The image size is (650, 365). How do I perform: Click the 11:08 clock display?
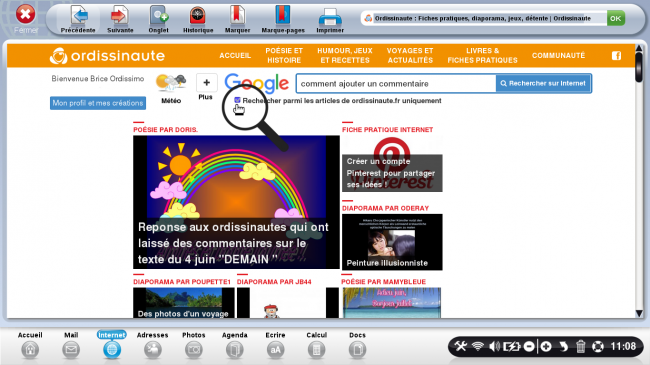623,346
